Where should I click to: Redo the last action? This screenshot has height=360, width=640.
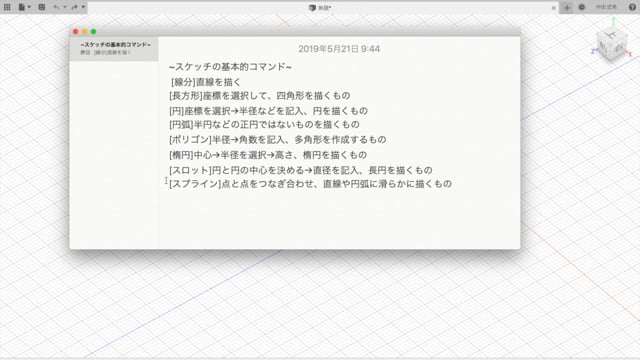[x=74, y=7]
